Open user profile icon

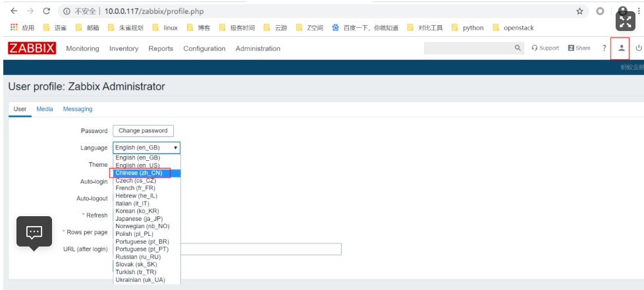pyautogui.click(x=622, y=47)
